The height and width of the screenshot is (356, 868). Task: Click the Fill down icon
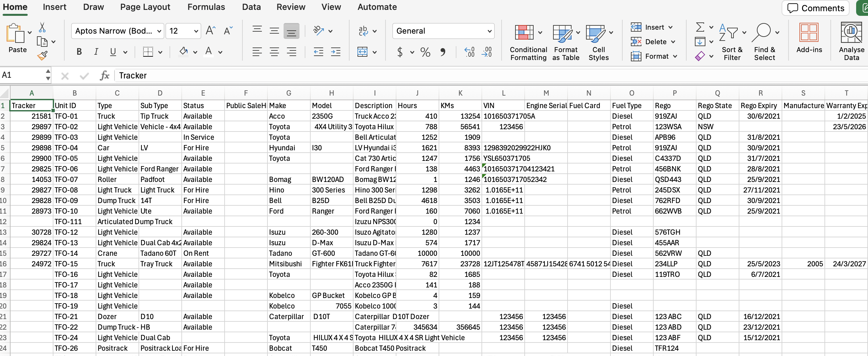click(x=700, y=42)
